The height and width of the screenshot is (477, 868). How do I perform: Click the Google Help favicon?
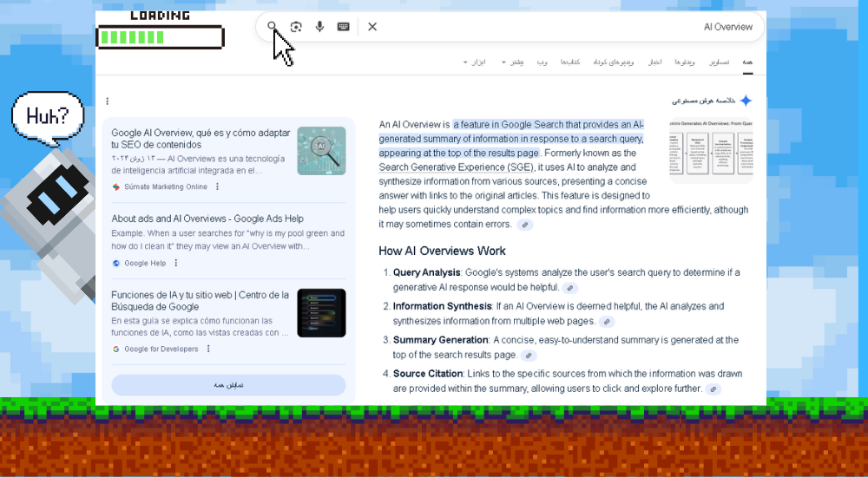pyautogui.click(x=116, y=264)
